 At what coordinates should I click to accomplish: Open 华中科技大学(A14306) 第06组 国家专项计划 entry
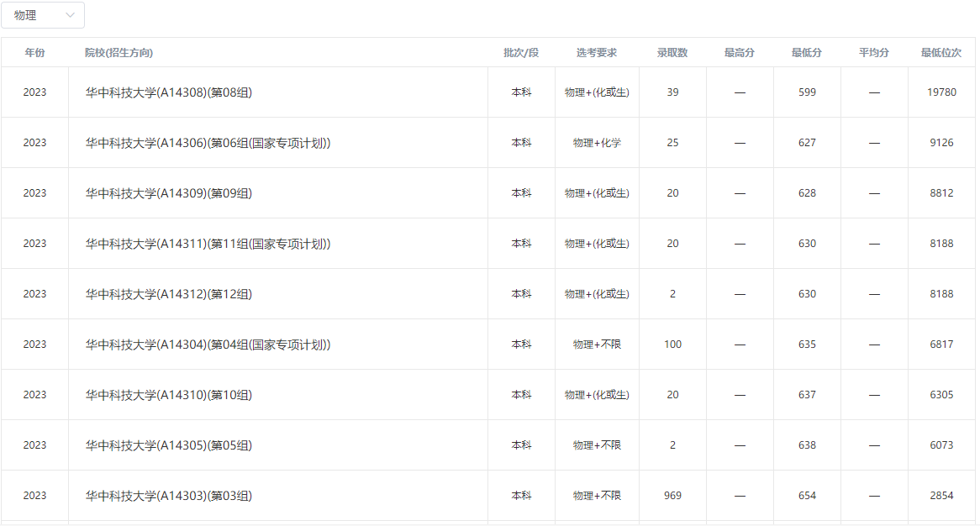(x=208, y=143)
